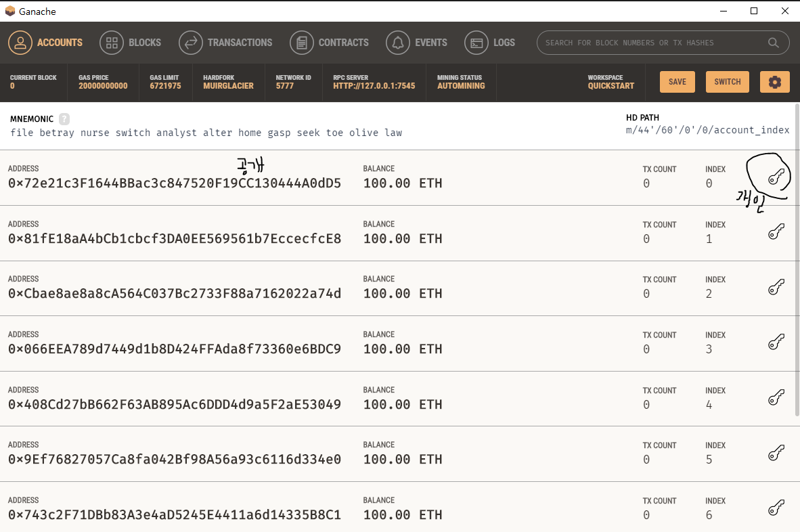Screen dimensions: 800x532
Task: Select address 0x743c2F71DBb83A3e4aD5245E4411a6d14335B8C1
Action: (x=175, y=514)
